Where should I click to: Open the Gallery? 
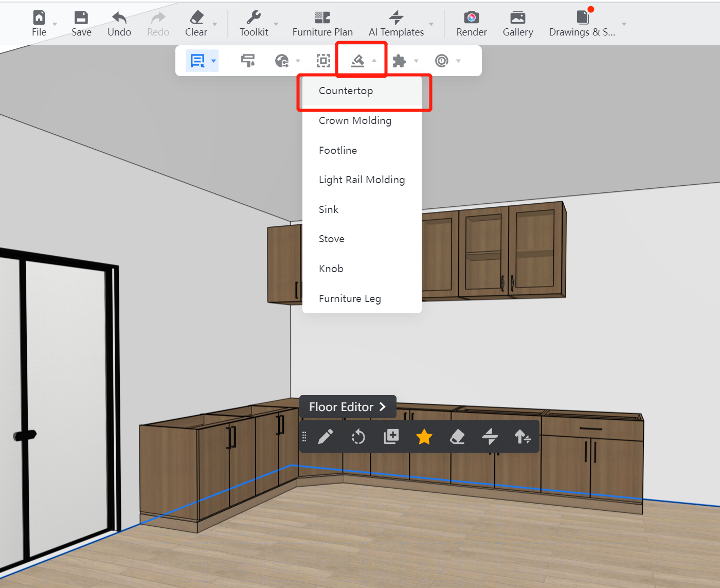pyautogui.click(x=517, y=24)
